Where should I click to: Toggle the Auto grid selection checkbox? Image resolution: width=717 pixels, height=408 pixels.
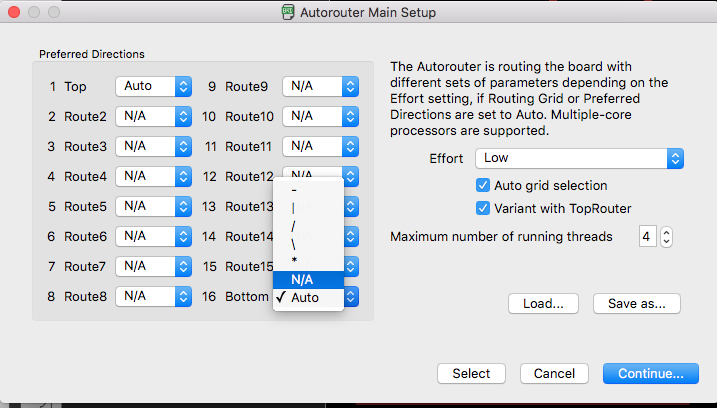[x=483, y=185]
